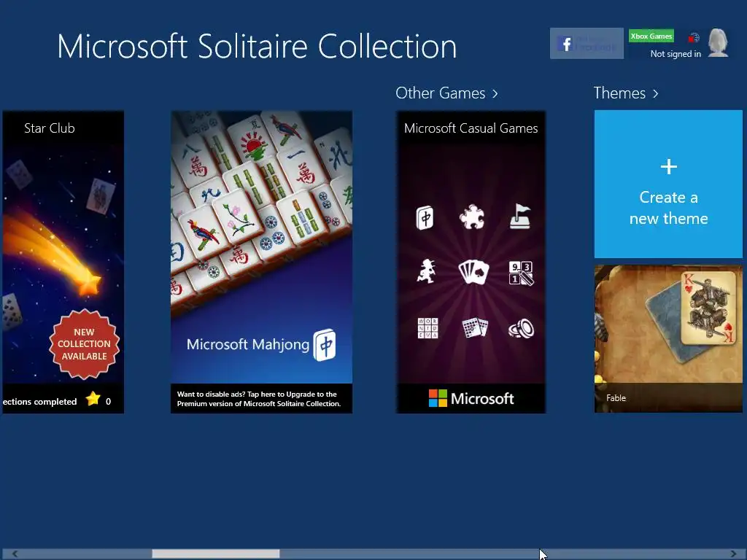Select the Mahjong tile icon in Casual Games
The width and height of the screenshot is (747, 560).
(x=425, y=217)
